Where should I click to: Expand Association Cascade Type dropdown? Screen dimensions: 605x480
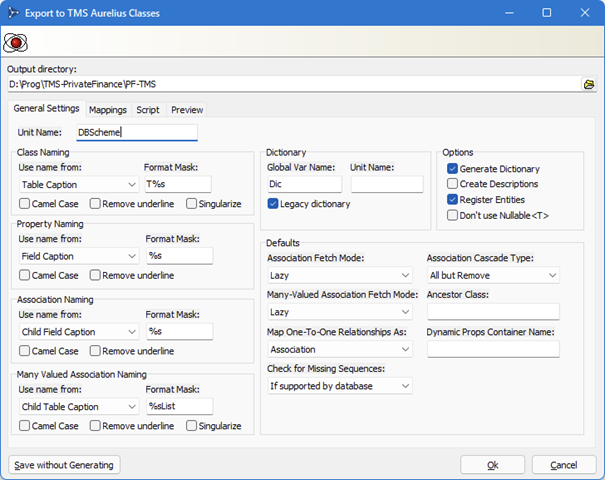point(493,275)
